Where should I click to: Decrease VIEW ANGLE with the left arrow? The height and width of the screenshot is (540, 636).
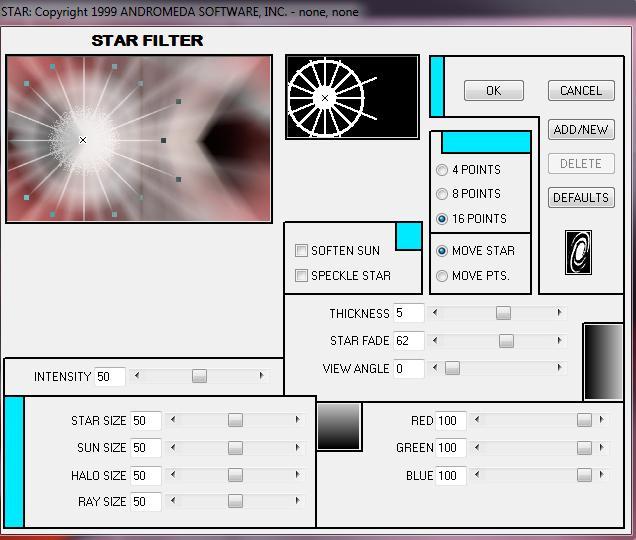[435, 368]
